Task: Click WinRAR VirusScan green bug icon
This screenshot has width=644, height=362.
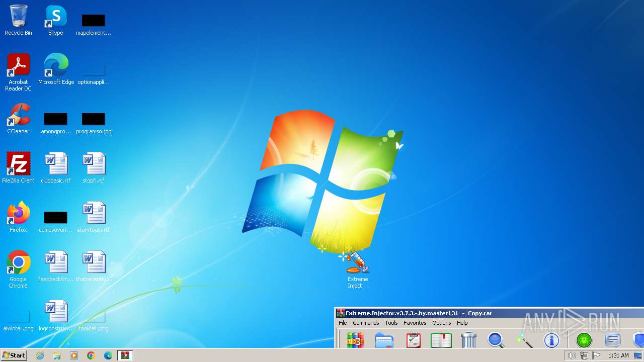Action: click(x=584, y=340)
